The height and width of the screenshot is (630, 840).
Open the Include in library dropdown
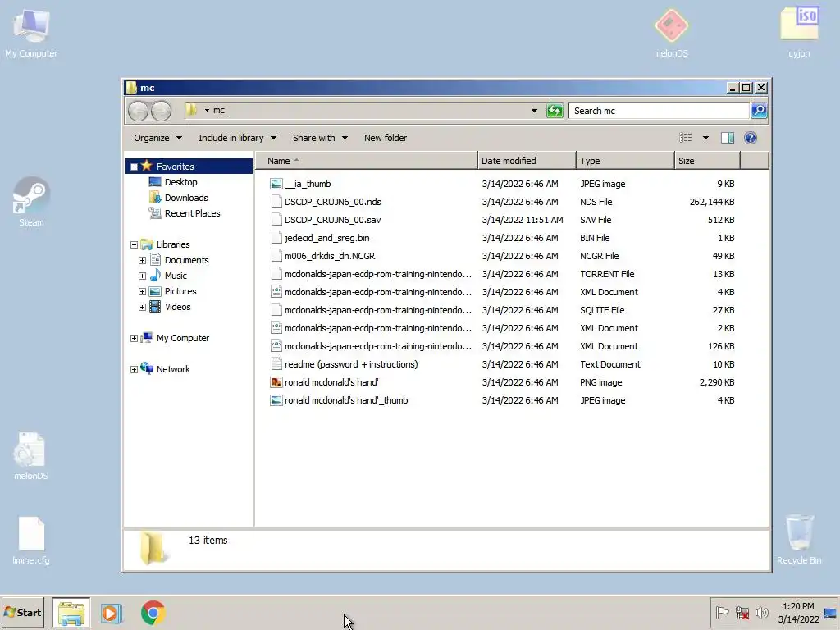click(237, 138)
